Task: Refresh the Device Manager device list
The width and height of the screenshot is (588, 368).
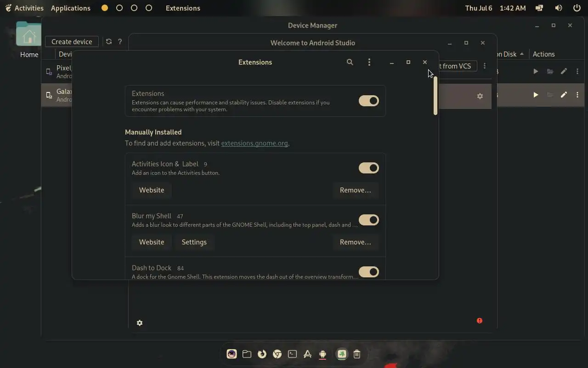Action: click(109, 41)
